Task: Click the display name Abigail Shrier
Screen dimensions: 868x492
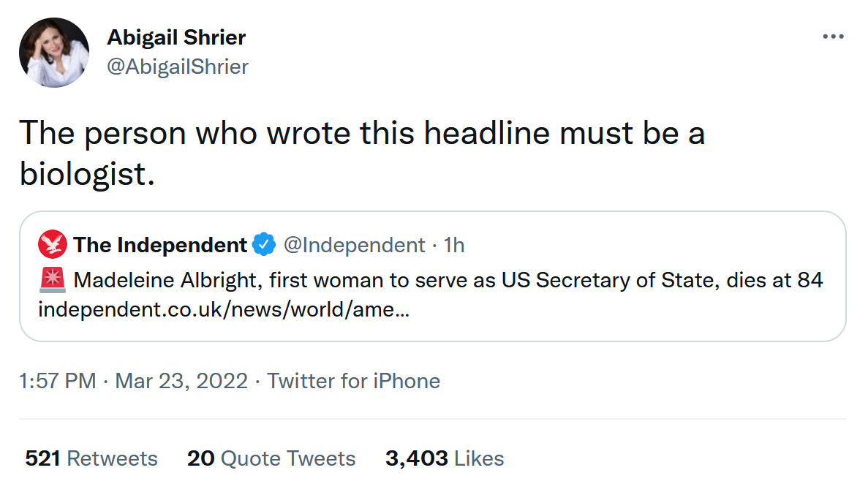Action: [x=176, y=37]
